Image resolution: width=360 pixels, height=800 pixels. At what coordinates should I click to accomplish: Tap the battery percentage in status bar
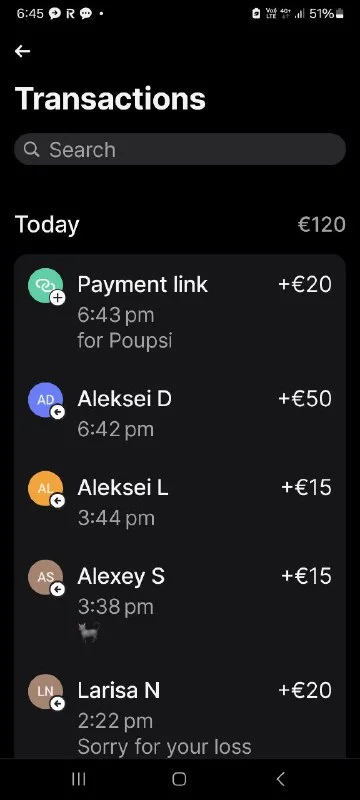pyautogui.click(x=321, y=14)
